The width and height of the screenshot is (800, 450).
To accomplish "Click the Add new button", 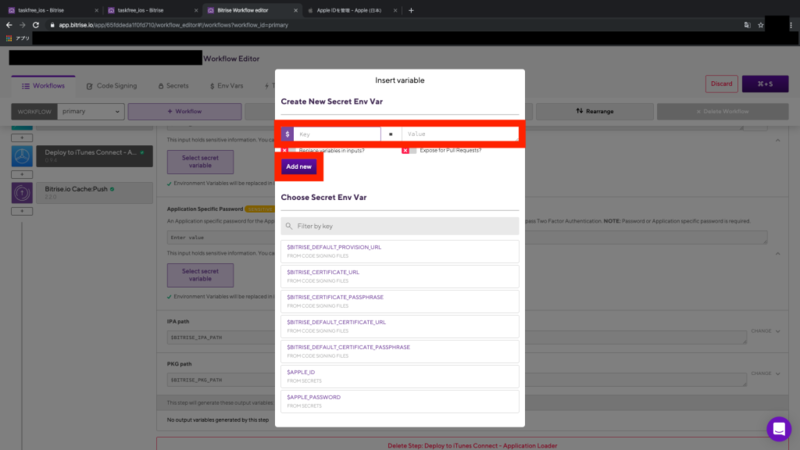I will coord(299,167).
